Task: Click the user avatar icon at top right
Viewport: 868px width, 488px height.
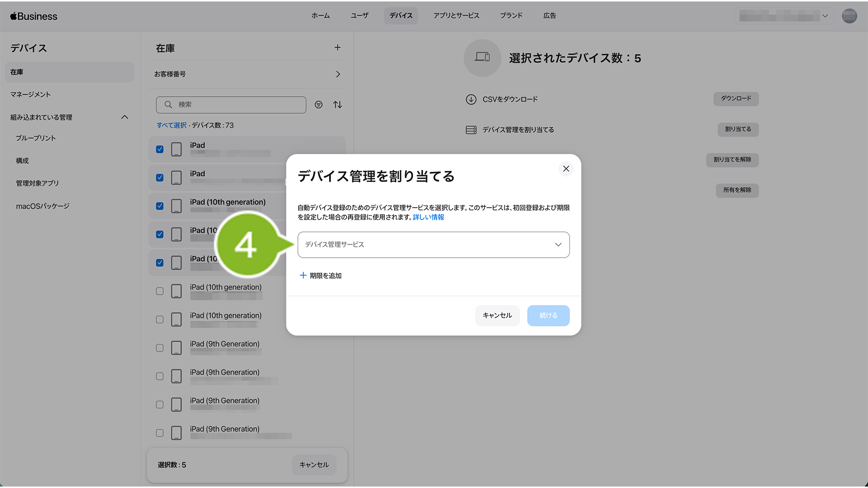Action: (849, 16)
